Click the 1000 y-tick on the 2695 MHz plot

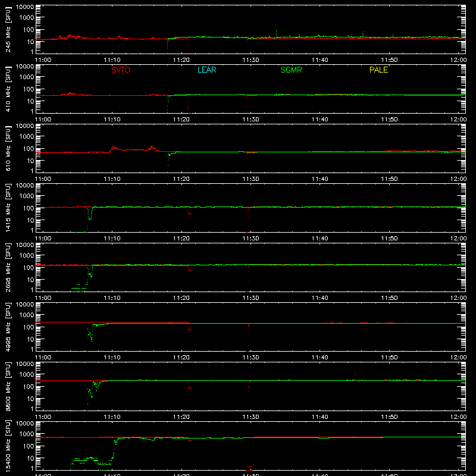pos(27,255)
